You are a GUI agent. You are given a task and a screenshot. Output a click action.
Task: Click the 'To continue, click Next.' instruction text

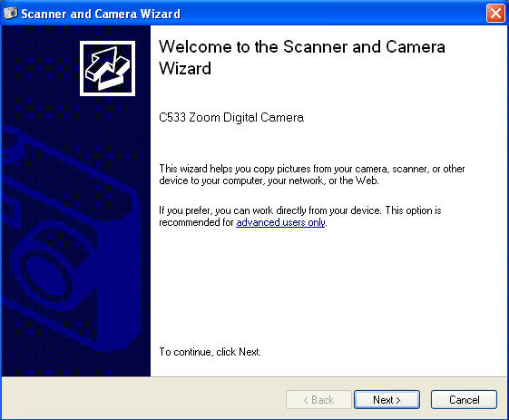pos(210,352)
